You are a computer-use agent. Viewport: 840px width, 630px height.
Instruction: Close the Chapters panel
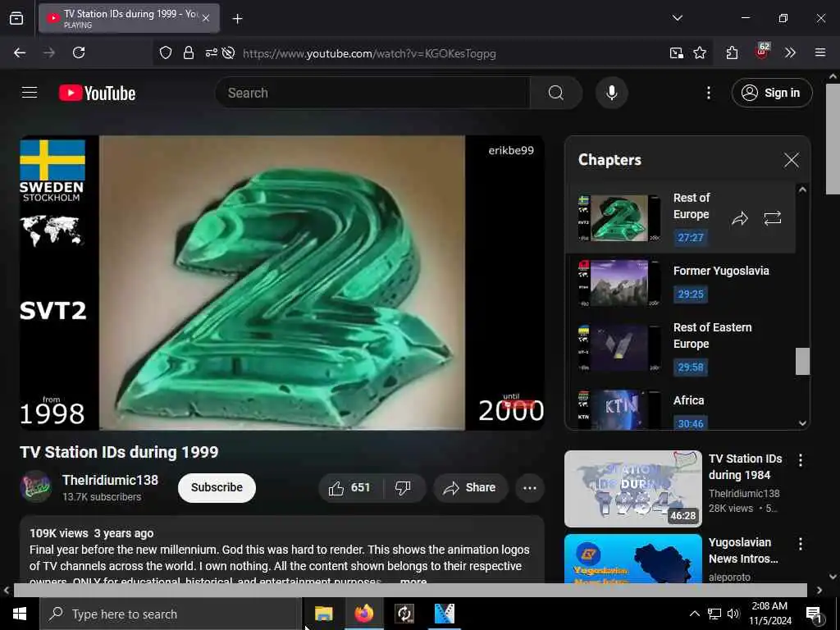pos(791,160)
